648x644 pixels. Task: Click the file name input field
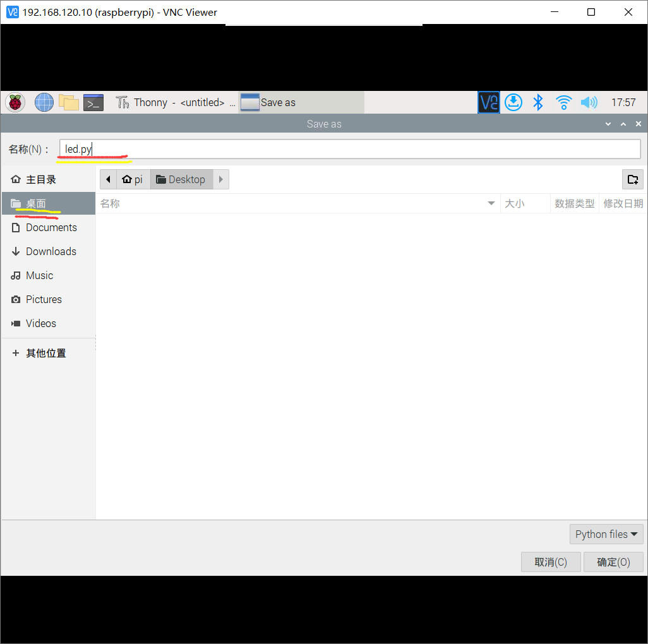350,149
